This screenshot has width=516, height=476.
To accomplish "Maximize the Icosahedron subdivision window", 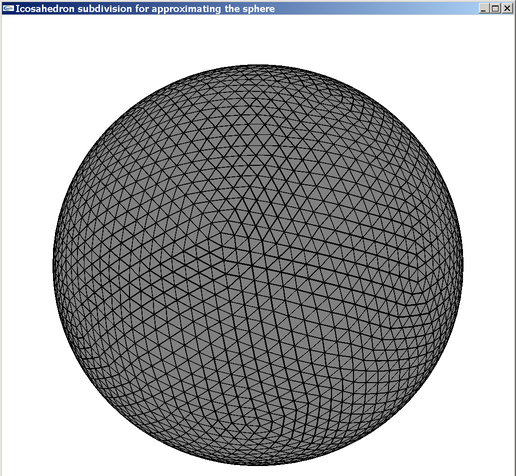I will pyautogui.click(x=495, y=8).
